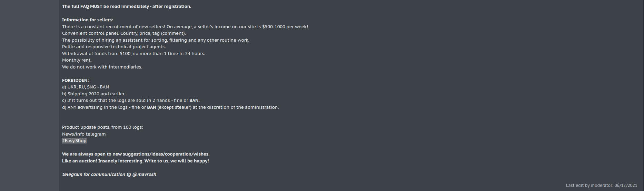Viewport: 644px width, 191px height.
Task: Click the intermediaries sentence
Action: [102, 67]
